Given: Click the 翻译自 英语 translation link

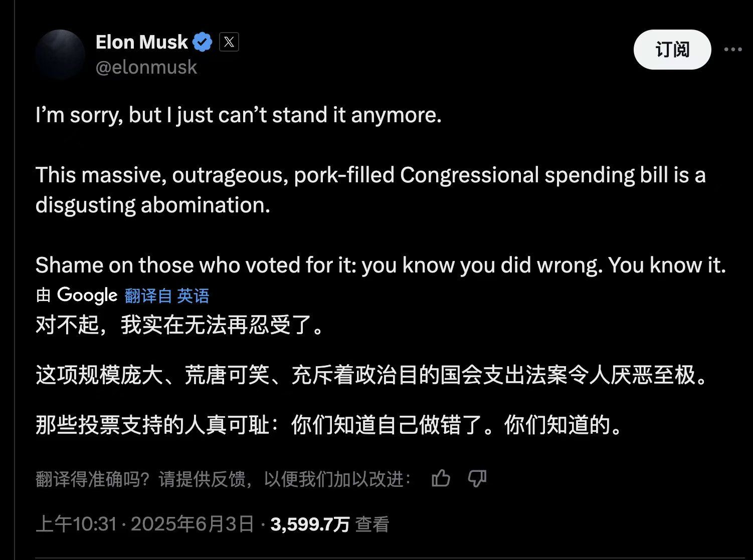Looking at the screenshot, I should [166, 296].
